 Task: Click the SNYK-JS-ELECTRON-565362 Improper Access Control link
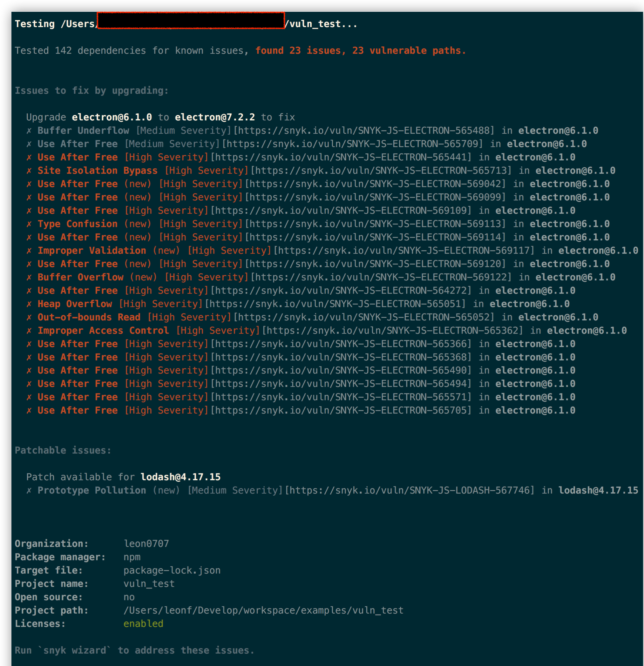(x=392, y=331)
